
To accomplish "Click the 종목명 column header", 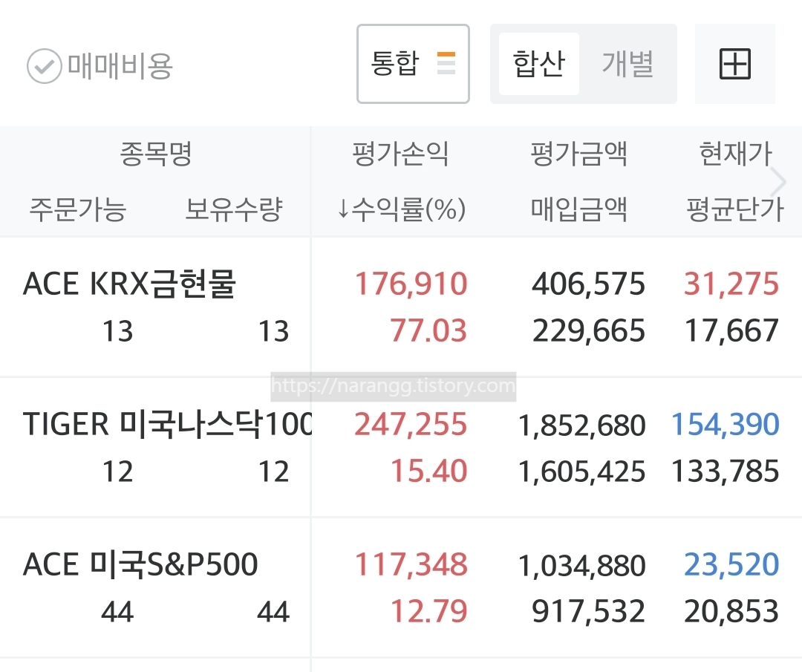I will [156, 154].
